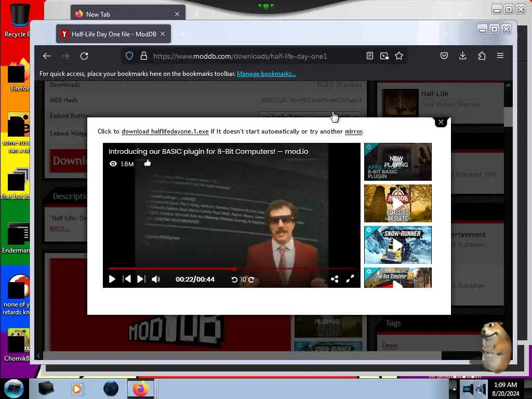
Task: Go back with the Firefox back arrow
Action: (x=47, y=56)
